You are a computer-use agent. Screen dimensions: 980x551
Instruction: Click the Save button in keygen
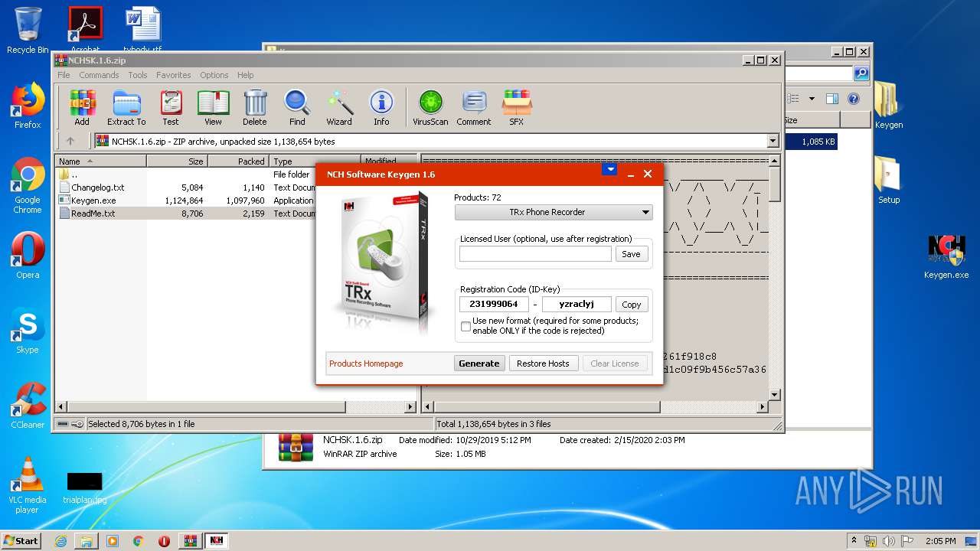click(x=632, y=254)
